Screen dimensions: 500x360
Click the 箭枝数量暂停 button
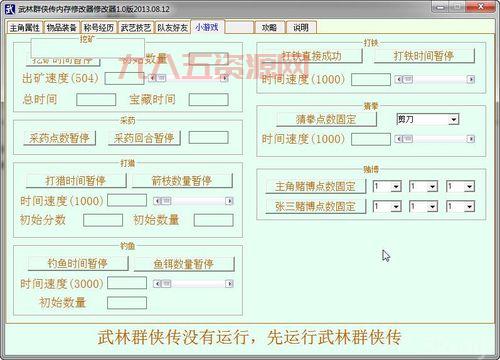click(x=182, y=181)
